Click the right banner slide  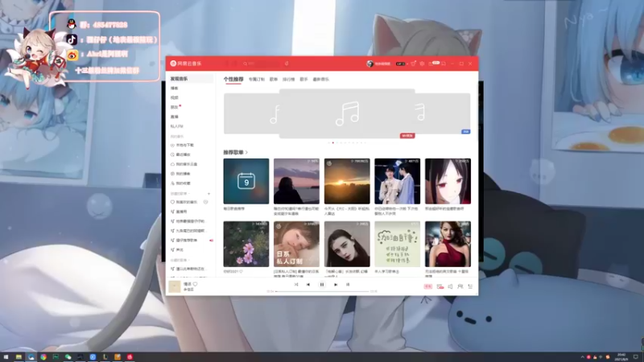[443, 113]
